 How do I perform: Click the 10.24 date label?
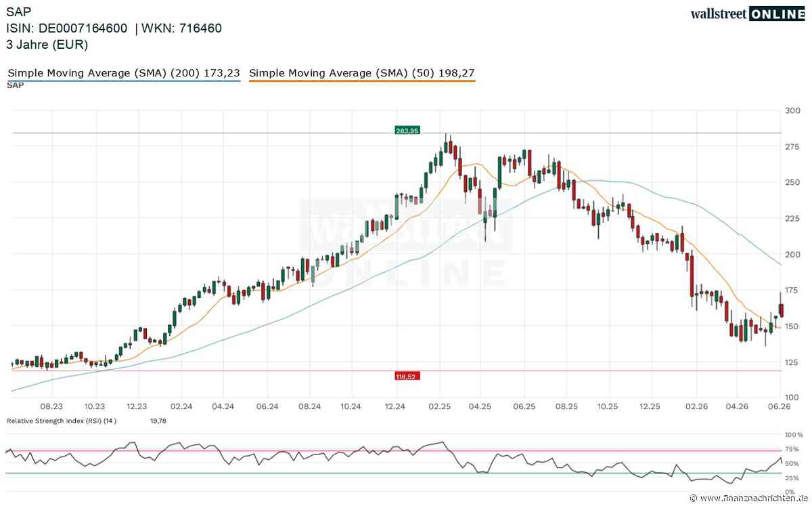tap(351, 406)
